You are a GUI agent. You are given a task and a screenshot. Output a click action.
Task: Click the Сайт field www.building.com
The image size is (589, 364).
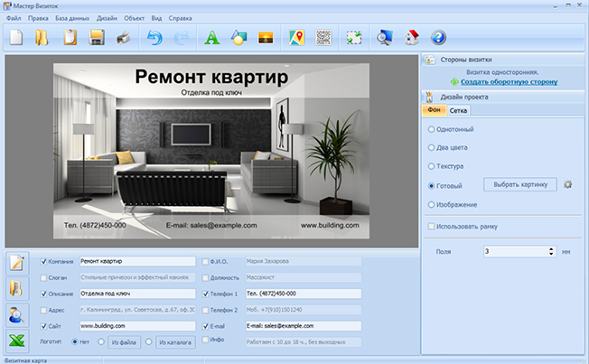pos(137,326)
